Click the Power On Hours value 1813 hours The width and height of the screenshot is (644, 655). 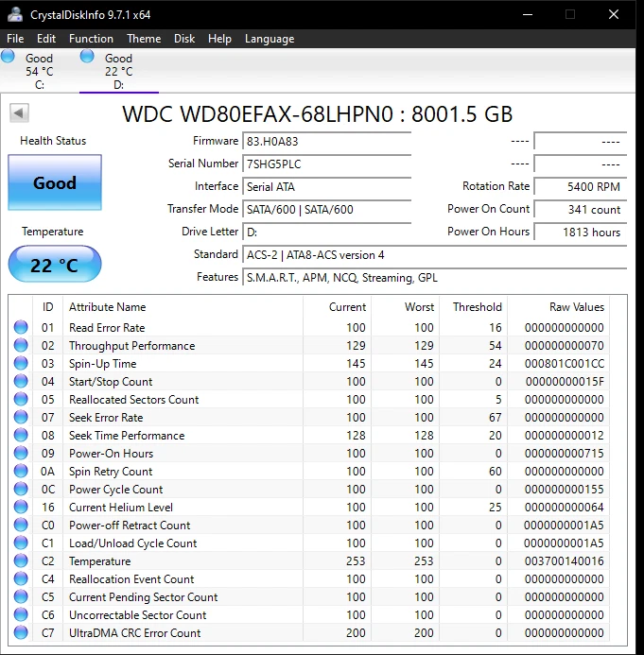tap(581, 232)
